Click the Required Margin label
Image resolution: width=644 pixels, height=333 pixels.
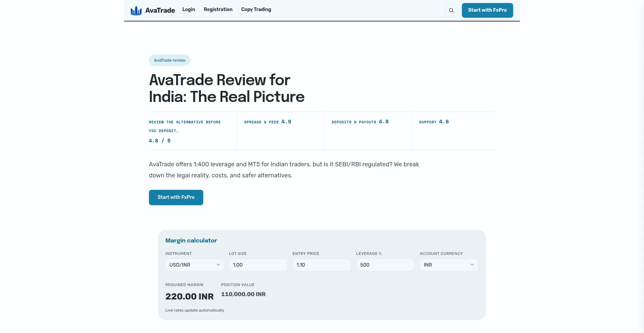click(x=184, y=285)
